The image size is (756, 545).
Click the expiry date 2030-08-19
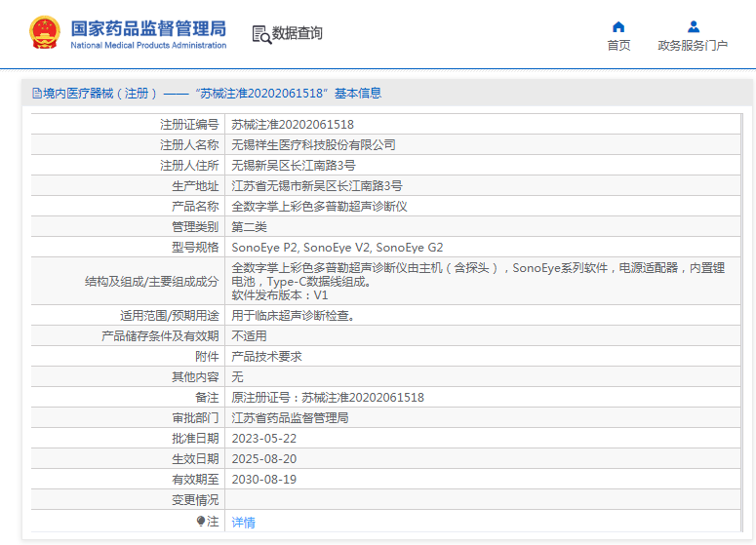point(263,480)
